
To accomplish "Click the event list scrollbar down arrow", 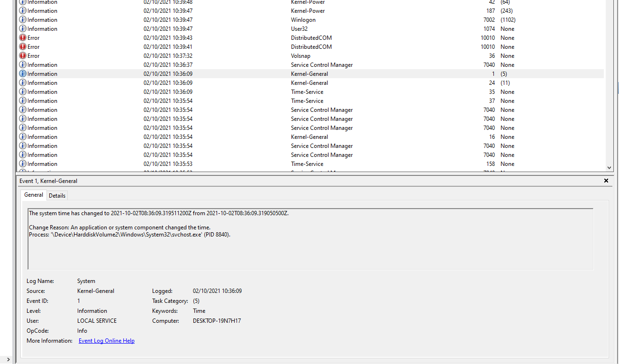I will 610,167.
